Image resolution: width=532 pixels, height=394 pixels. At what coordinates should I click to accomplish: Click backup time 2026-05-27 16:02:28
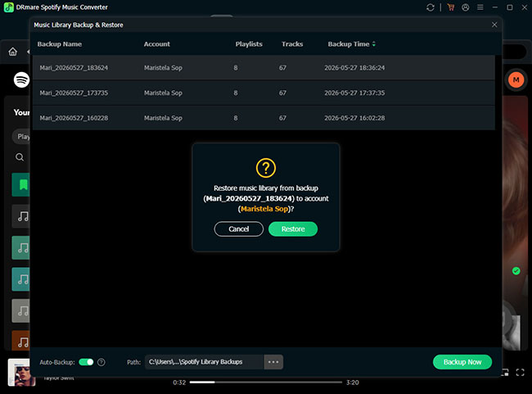click(x=354, y=118)
